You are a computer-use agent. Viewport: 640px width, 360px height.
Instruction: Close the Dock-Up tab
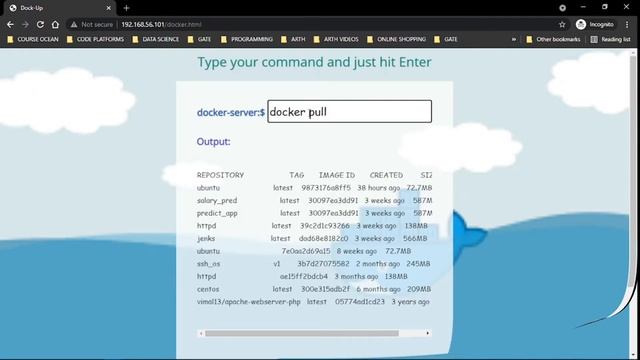109,8
